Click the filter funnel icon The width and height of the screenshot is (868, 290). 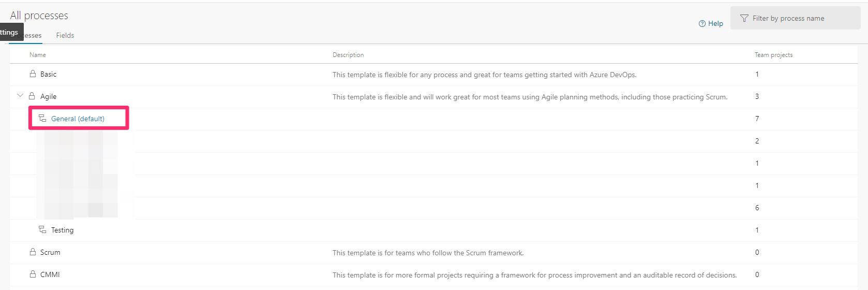pyautogui.click(x=744, y=18)
